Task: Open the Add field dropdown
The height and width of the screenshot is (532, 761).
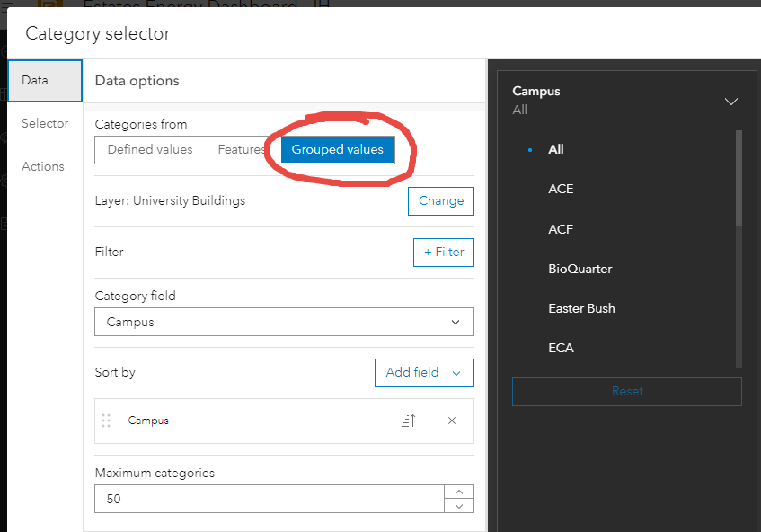Action: tap(424, 373)
